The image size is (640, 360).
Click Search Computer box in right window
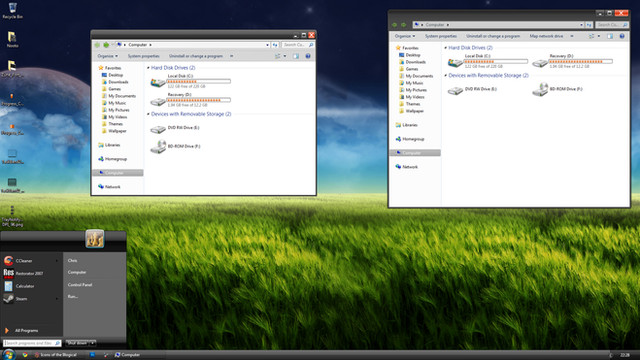[x=611, y=25]
